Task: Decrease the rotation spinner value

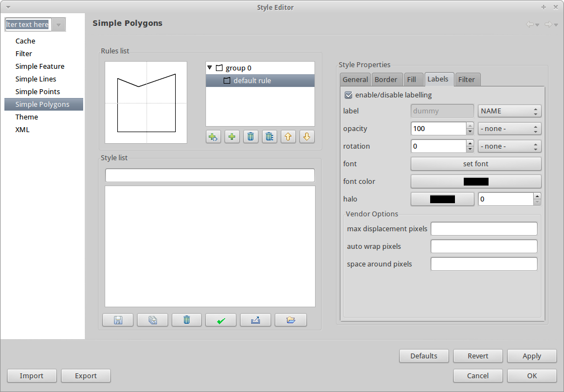Action: pos(470,150)
